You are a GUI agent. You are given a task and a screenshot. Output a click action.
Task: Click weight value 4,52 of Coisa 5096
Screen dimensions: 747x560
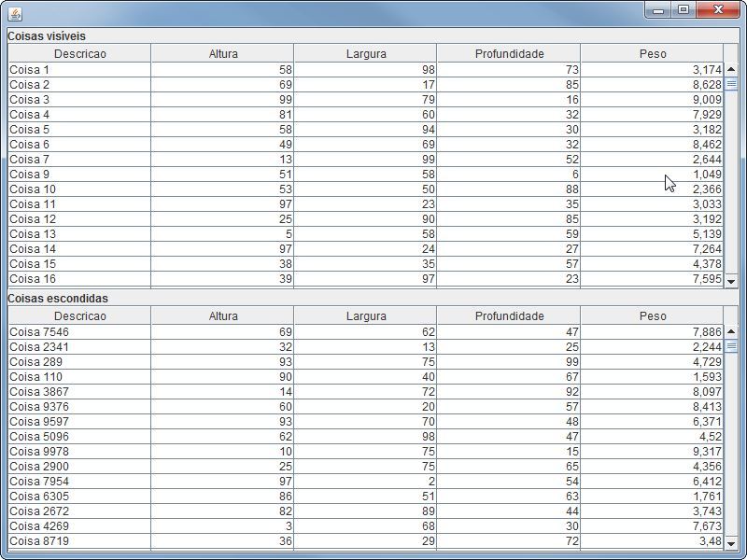point(652,436)
